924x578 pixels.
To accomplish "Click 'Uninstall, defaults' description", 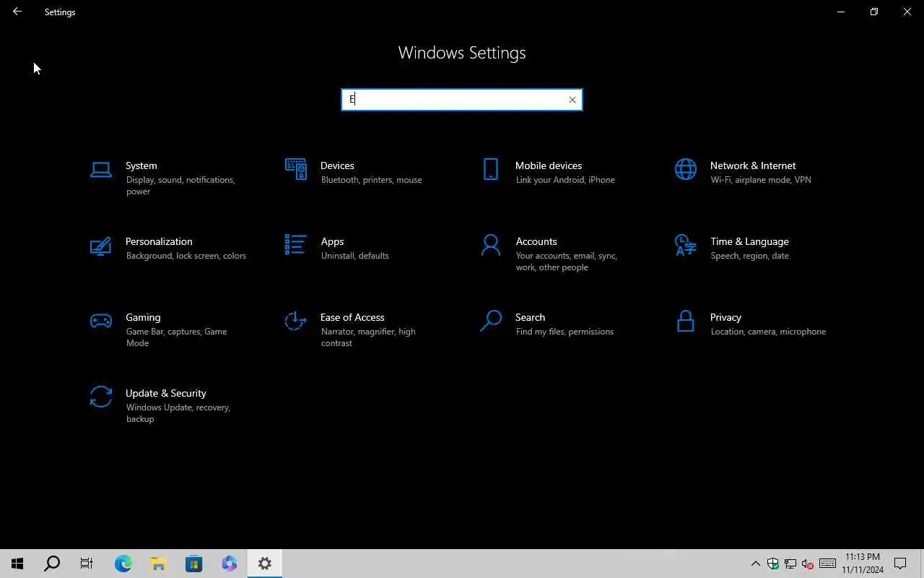I will pos(354,256).
